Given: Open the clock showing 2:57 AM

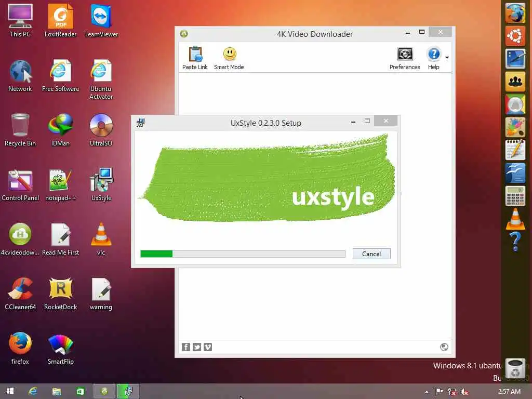Looking at the screenshot, I should point(509,391).
